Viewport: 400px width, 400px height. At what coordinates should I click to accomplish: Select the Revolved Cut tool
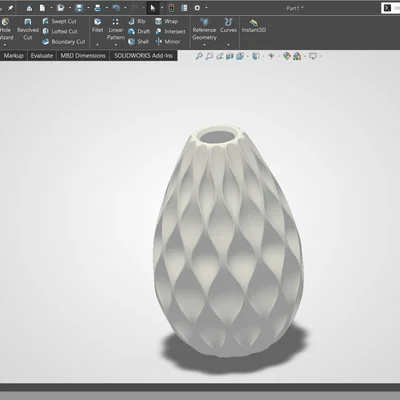click(28, 30)
